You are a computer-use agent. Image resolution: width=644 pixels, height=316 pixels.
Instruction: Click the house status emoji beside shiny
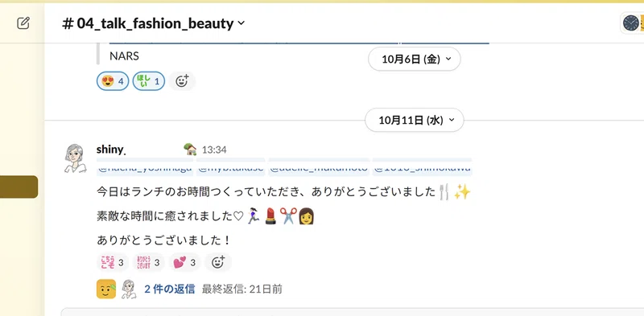(190, 150)
